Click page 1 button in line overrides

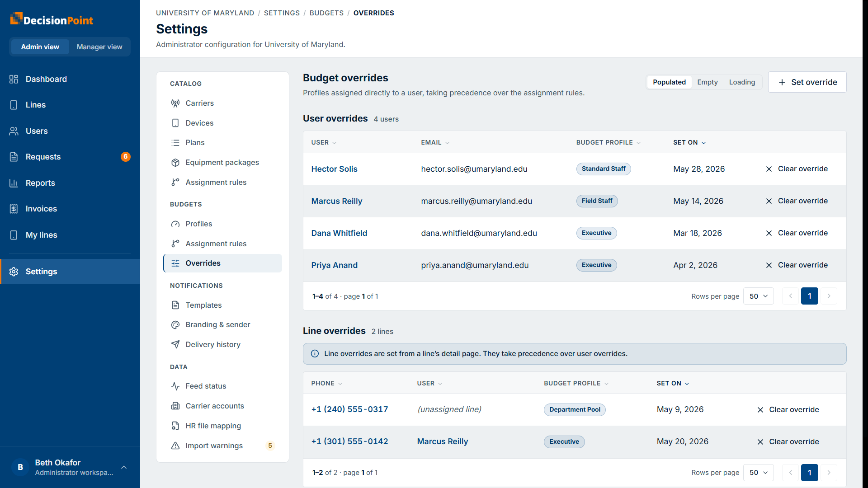tap(809, 473)
